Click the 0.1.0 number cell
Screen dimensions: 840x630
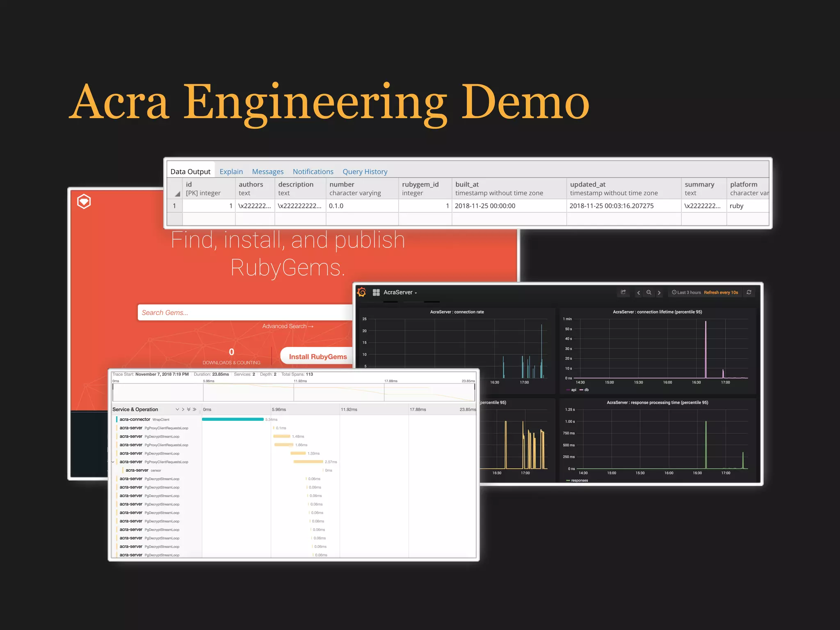tap(362, 206)
